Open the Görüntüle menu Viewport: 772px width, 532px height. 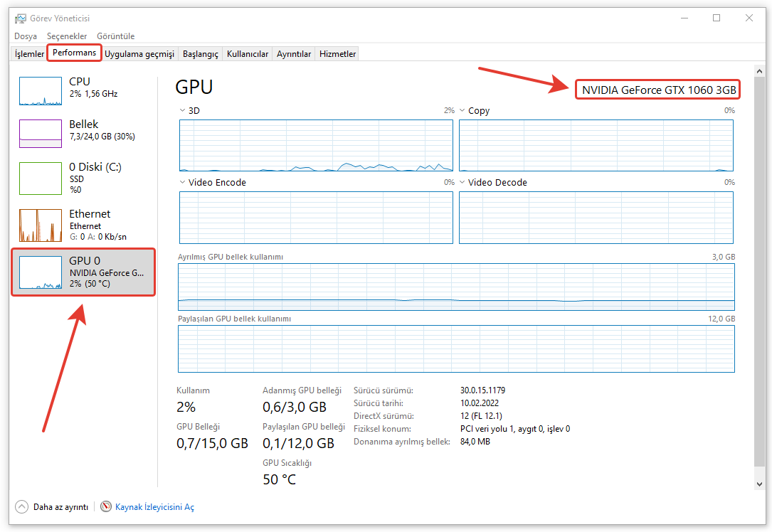[115, 36]
